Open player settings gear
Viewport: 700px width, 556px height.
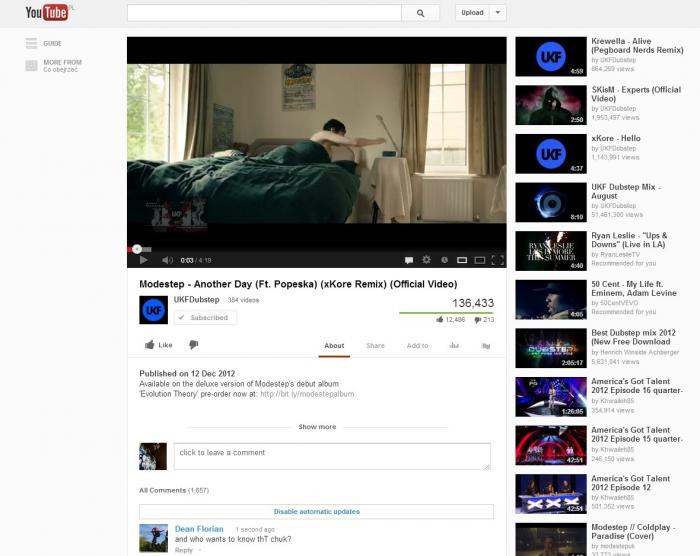click(426, 259)
